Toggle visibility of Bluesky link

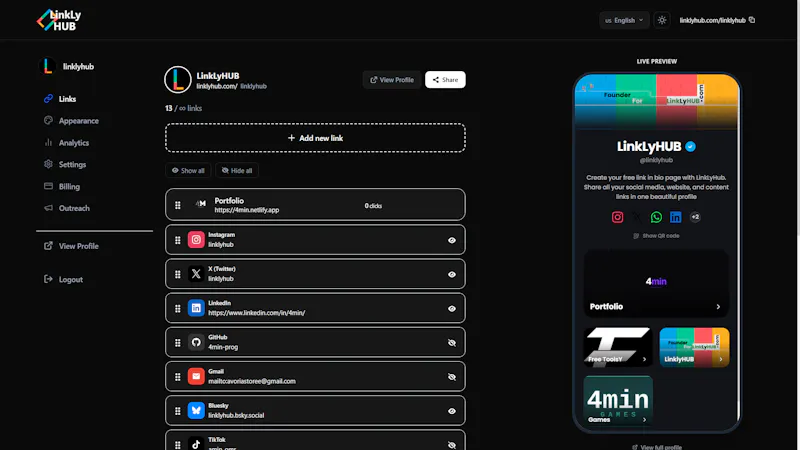tap(452, 411)
